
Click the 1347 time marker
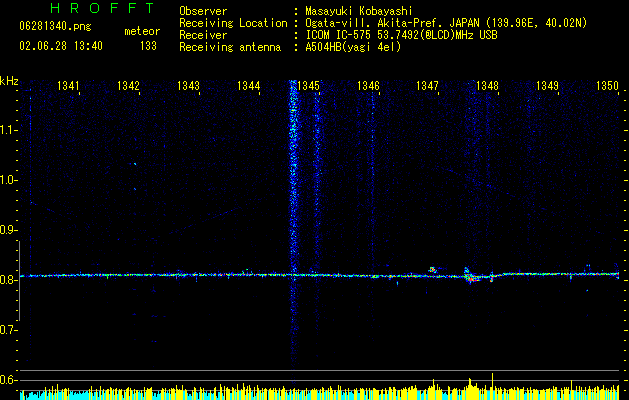coord(428,86)
